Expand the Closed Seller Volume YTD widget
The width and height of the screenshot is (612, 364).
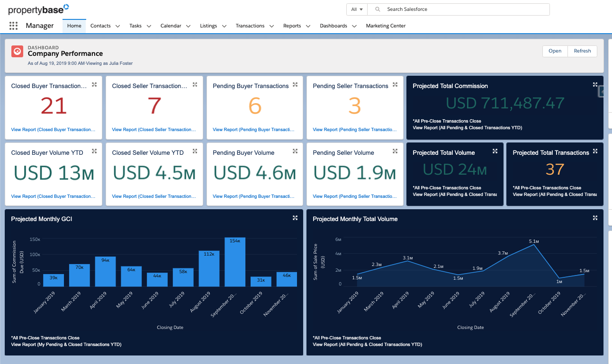pyautogui.click(x=195, y=151)
